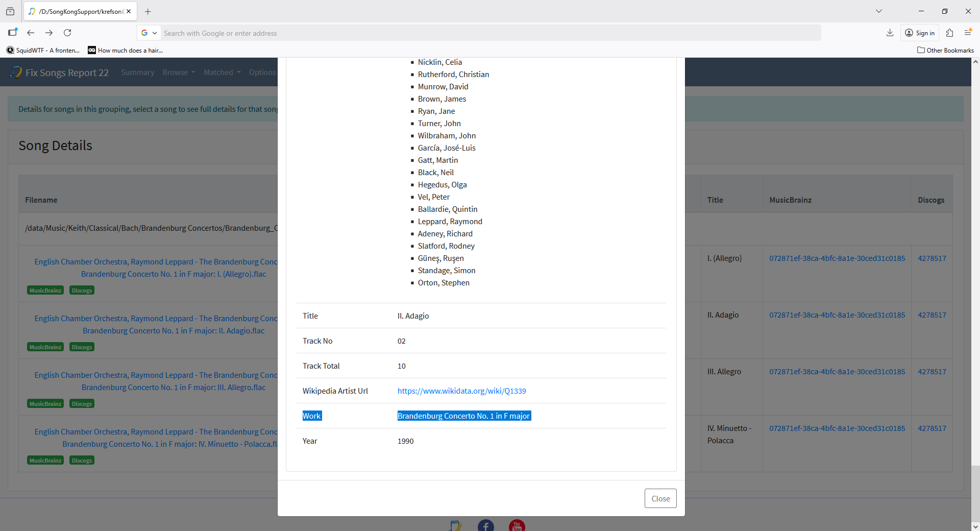The image size is (980, 531).
Task: Expand the list all tabs chevron
Action: 878,11
